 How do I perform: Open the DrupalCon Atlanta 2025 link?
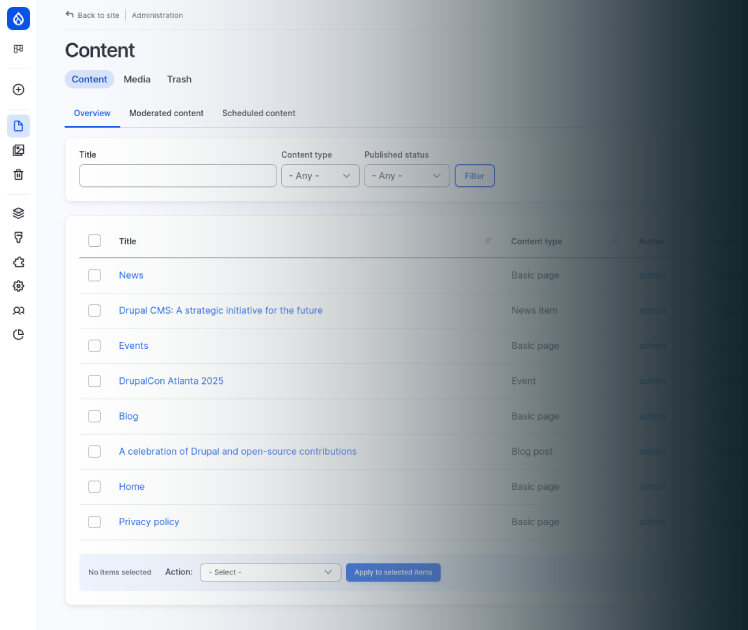tap(171, 381)
